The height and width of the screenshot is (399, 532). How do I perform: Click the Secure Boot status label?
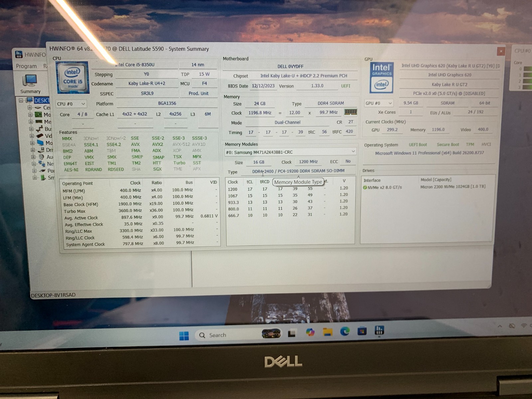[x=448, y=144]
